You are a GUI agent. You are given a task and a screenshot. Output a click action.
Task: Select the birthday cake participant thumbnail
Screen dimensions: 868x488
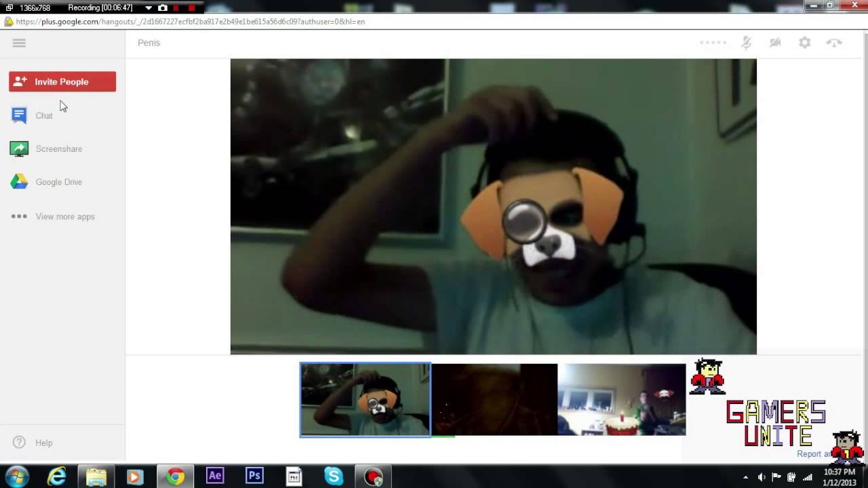(621, 400)
